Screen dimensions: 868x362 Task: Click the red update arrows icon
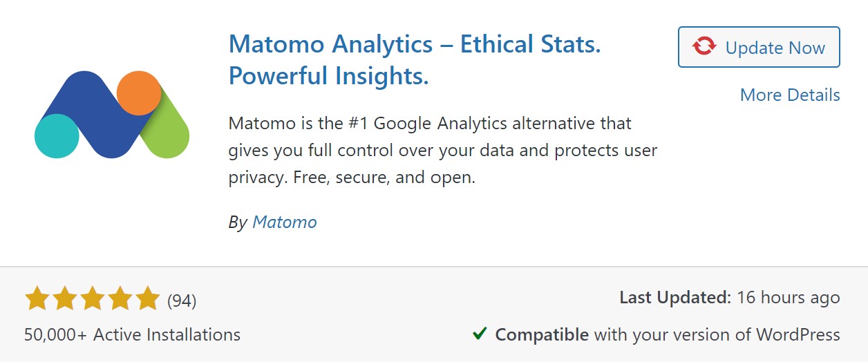pyautogui.click(x=704, y=47)
